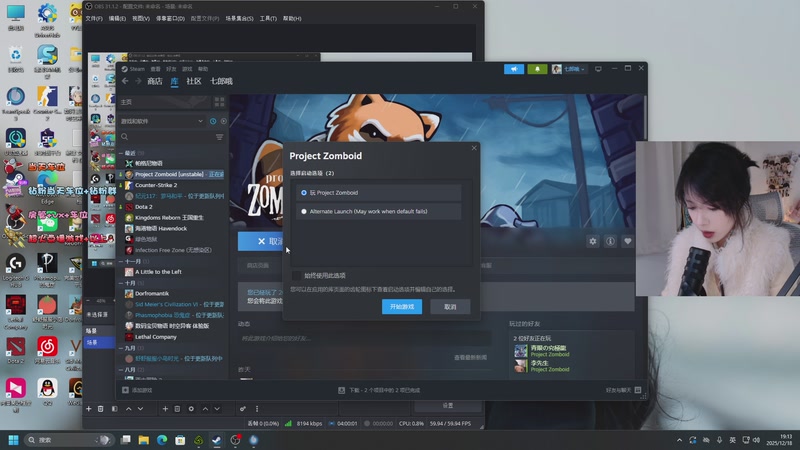Click OBS source properties gear icon

191,409
